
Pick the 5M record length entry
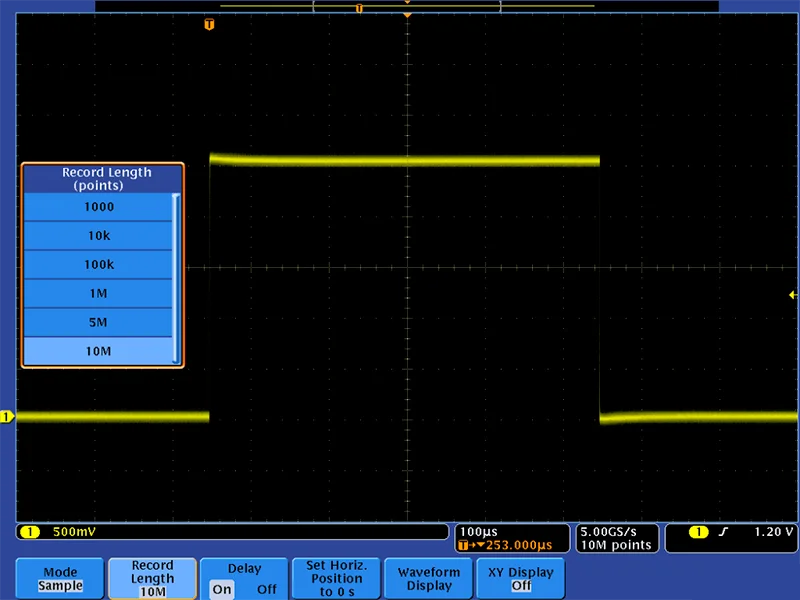pyautogui.click(x=99, y=323)
